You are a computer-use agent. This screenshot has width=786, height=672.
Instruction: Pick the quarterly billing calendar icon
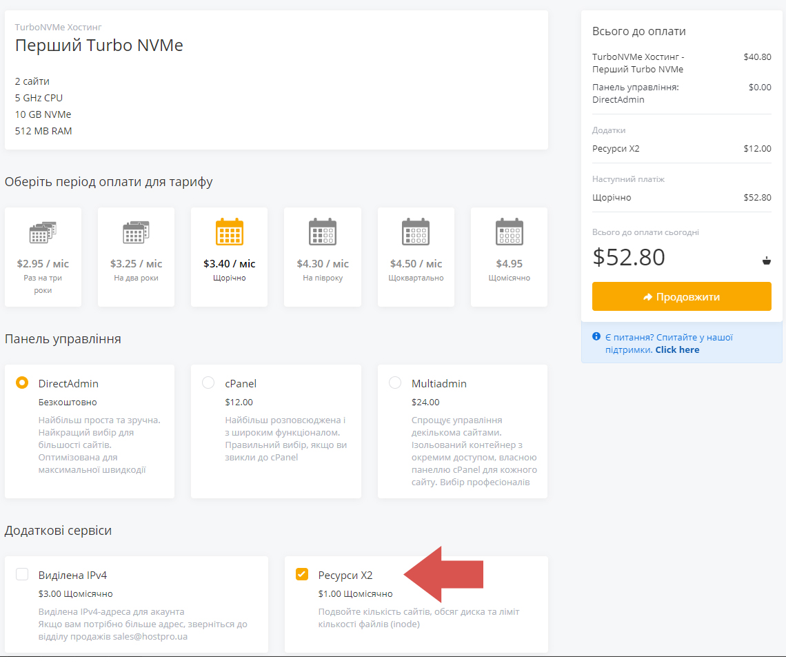416,232
